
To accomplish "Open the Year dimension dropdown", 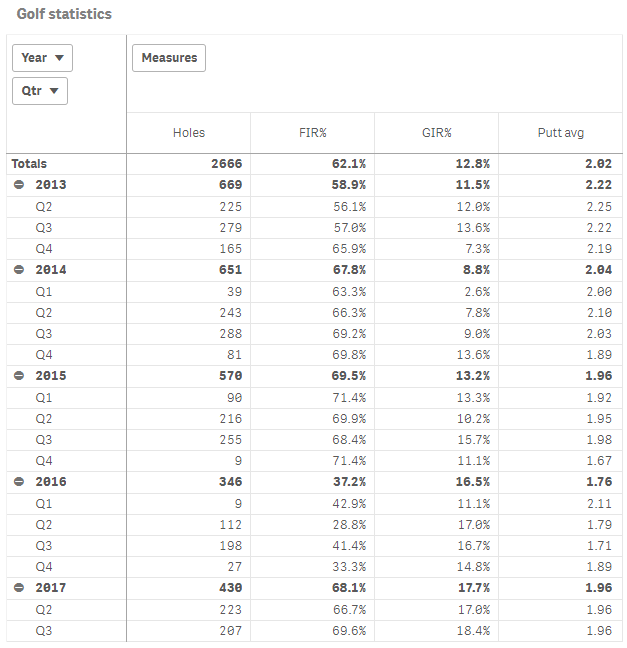I will point(42,58).
